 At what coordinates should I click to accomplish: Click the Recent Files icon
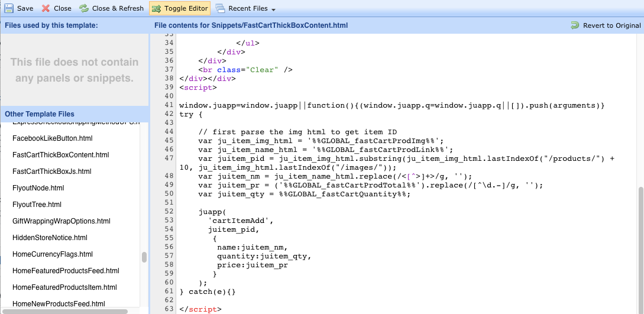tap(220, 8)
